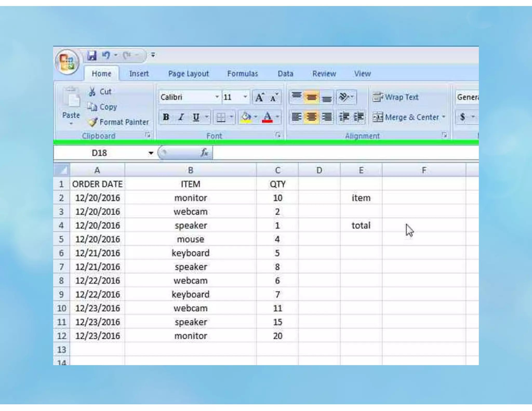The height and width of the screenshot is (411, 532).
Task: Apply the red font color swatch
Action: pyautogui.click(x=267, y=117)
